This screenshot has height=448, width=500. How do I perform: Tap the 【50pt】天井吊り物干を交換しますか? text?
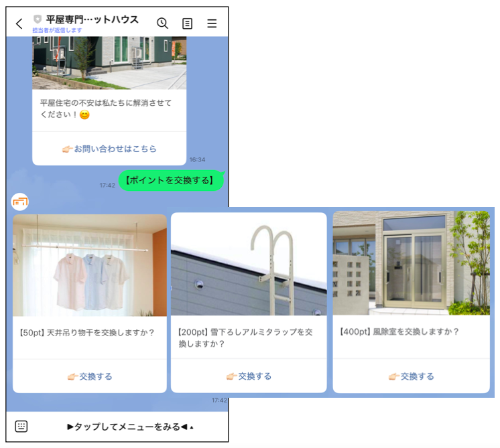click(86, 333)
